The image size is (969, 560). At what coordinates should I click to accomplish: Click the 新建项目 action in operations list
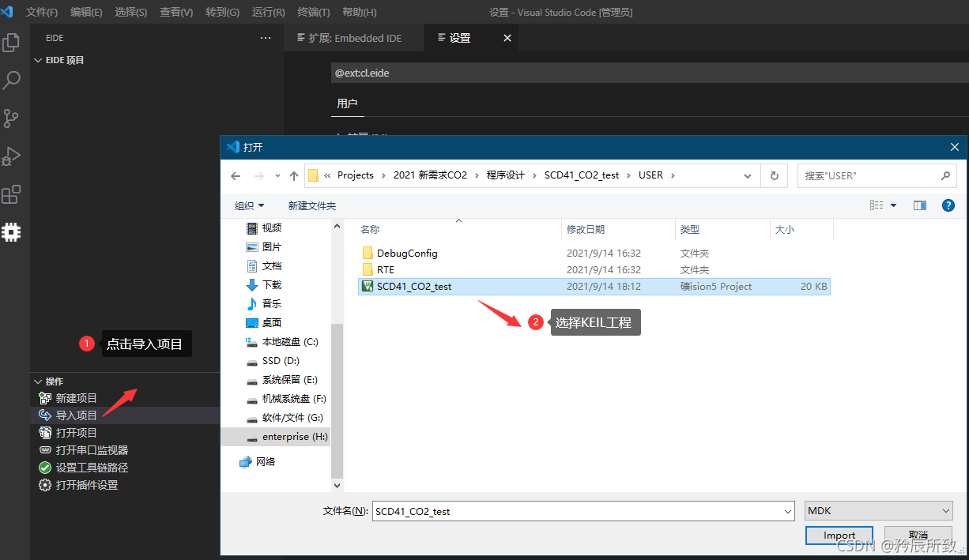[x=77, y=398]
